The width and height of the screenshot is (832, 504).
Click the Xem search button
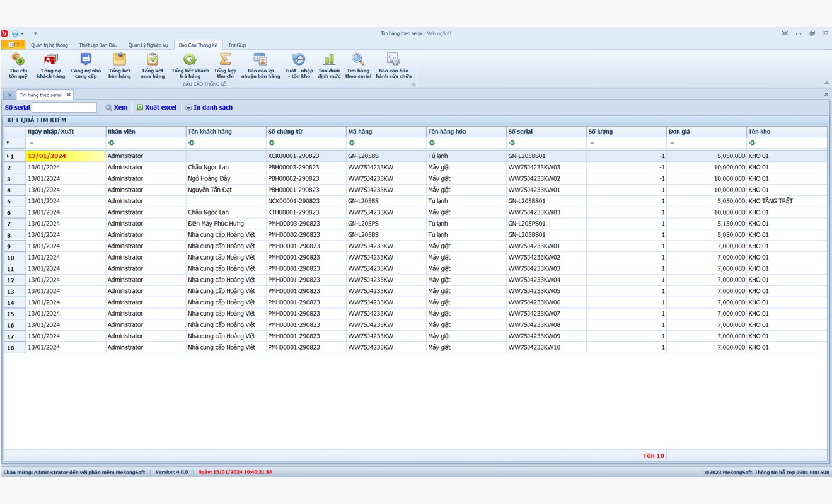click(117, 108)
